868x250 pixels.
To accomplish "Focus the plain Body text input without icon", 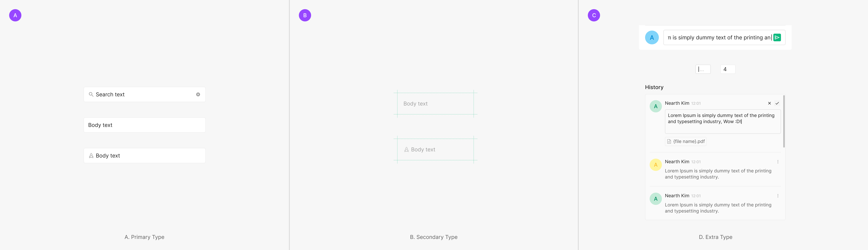I will 144,125.
